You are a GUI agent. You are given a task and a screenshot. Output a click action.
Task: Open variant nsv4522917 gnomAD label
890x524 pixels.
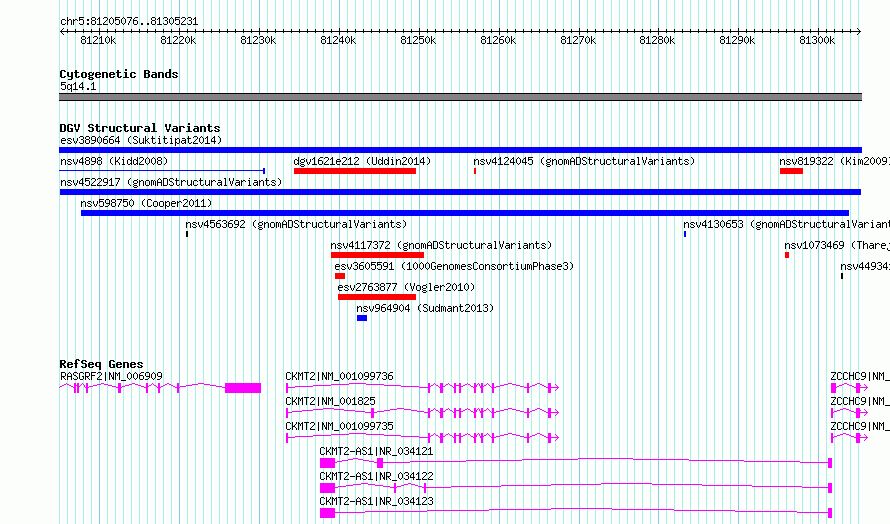pos(171,182)
